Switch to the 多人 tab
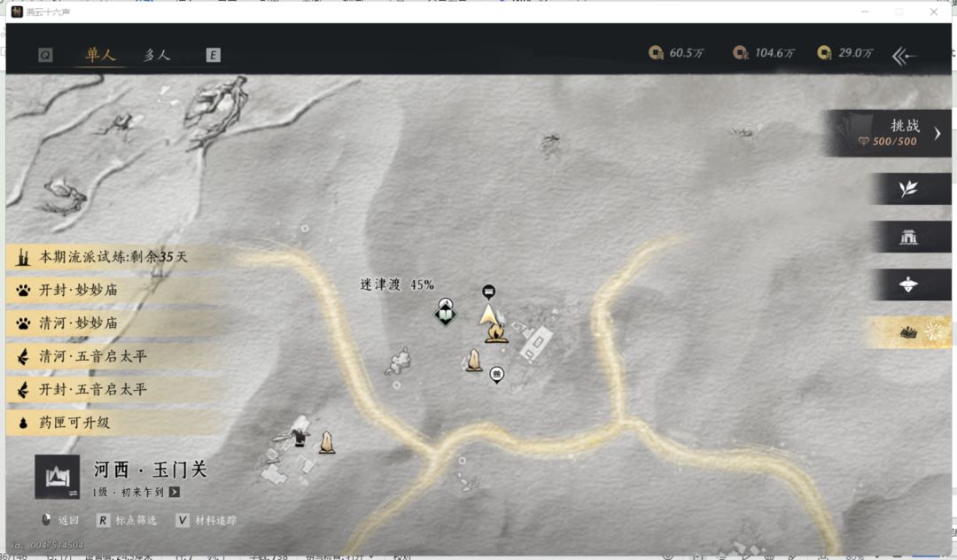 tap(157, 55)
